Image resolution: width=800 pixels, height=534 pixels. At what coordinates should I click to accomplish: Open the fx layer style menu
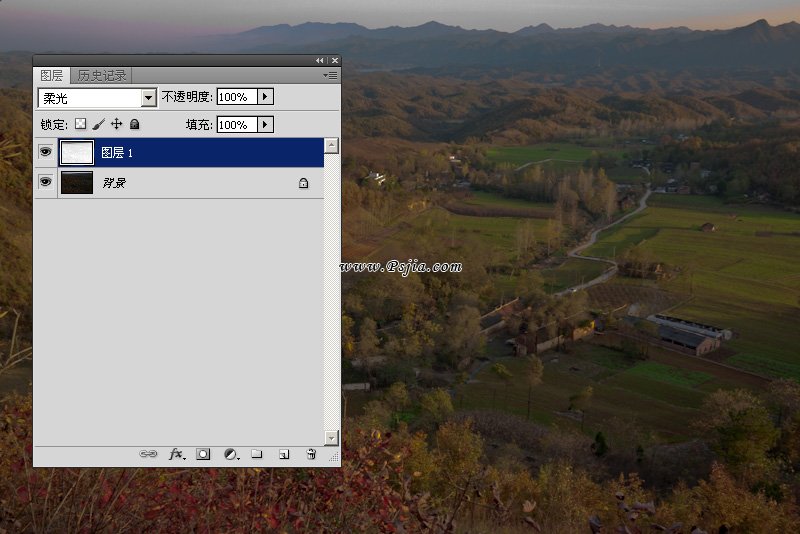177,454
